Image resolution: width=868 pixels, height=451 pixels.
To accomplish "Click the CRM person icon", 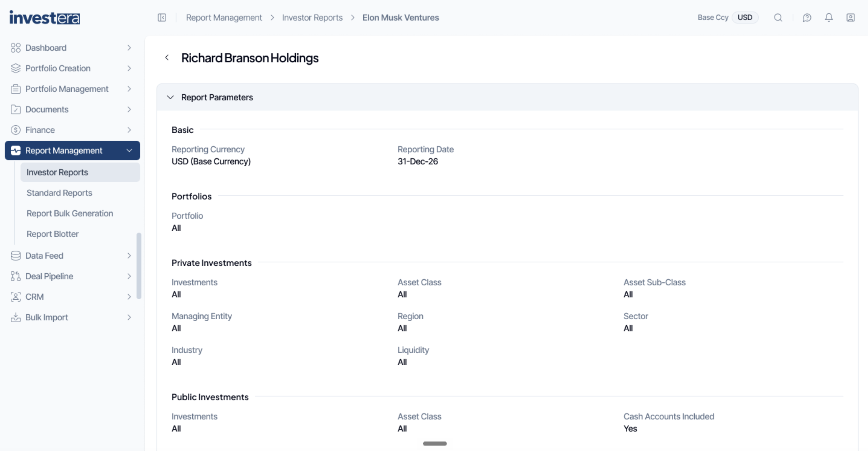I will [16, 297].
